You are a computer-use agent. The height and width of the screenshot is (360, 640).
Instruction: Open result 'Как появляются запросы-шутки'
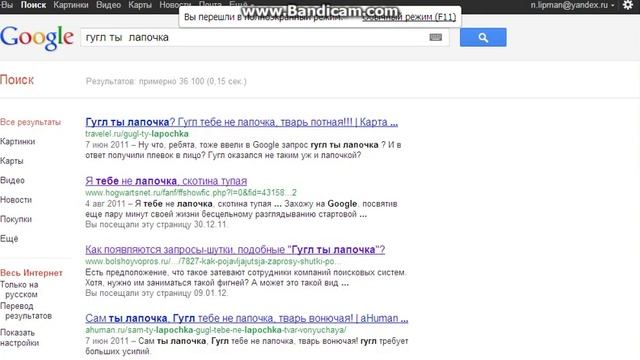pos(235,249)
